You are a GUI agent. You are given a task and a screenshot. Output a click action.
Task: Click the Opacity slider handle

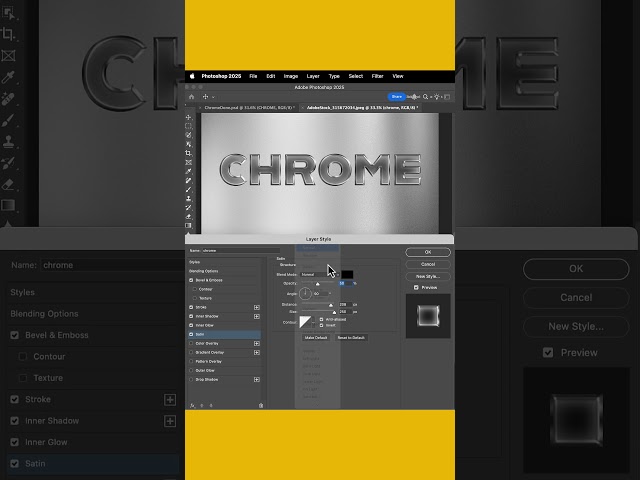click(x=318, y=284)
